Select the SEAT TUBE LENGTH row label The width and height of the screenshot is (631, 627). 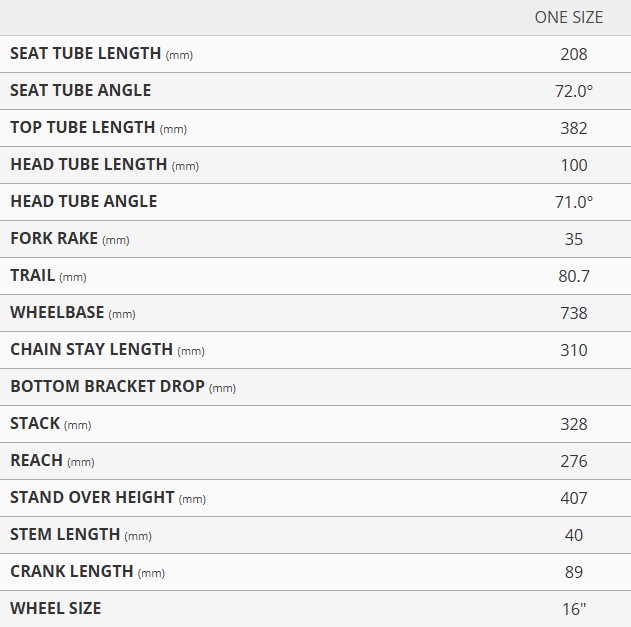[100, 54]
